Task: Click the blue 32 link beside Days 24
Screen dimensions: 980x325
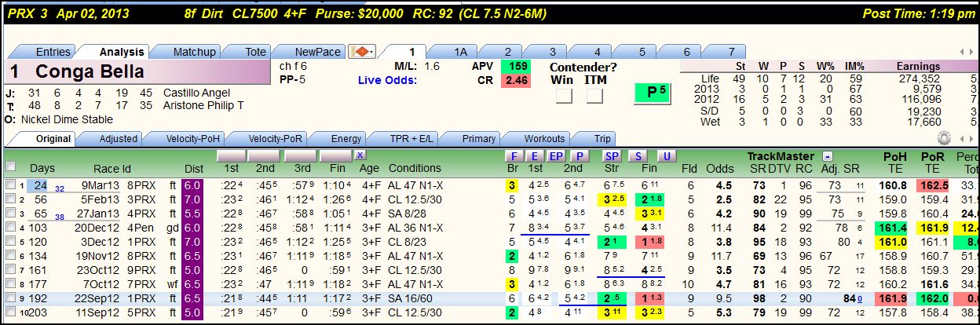Action: tap(59, 188)
